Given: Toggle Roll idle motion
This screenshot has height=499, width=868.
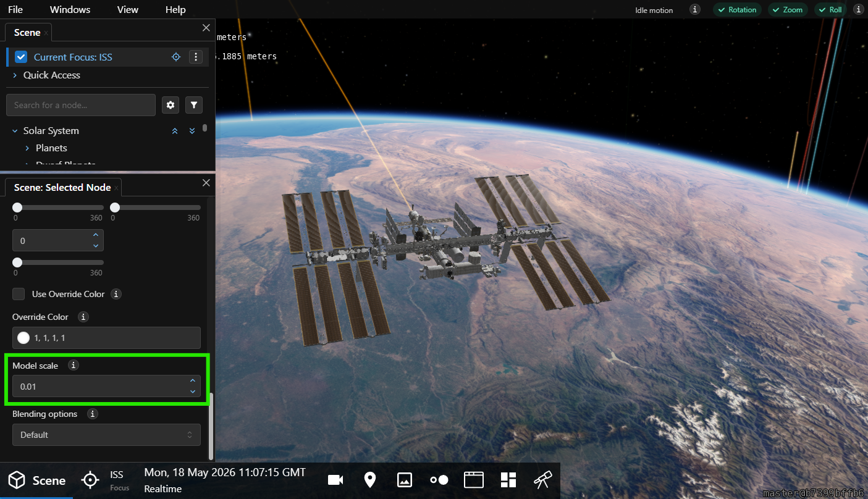Looking at the screenshot, I should click(830, 10).
